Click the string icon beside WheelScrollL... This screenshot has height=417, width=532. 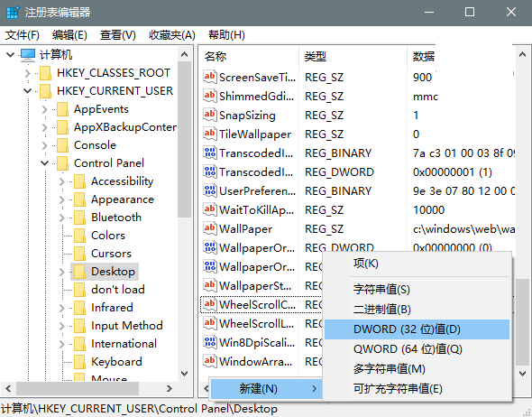(x=210, y=323)
